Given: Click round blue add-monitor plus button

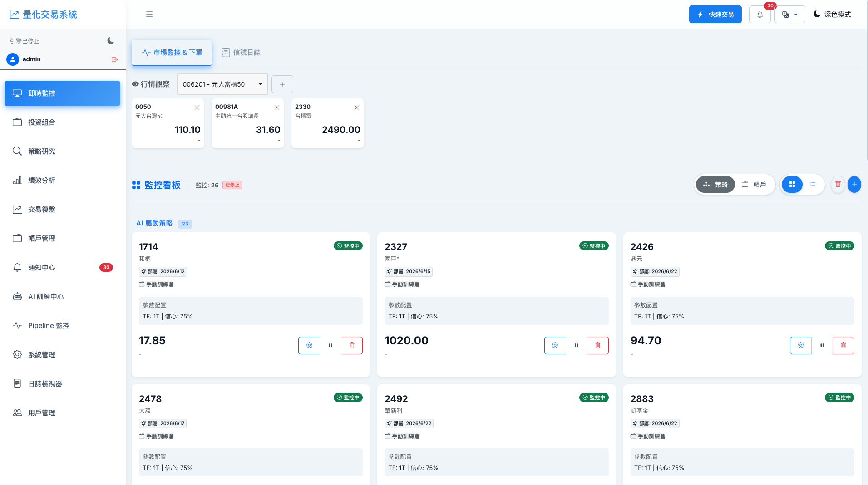Looking at the screenshot, I should 854,184.
